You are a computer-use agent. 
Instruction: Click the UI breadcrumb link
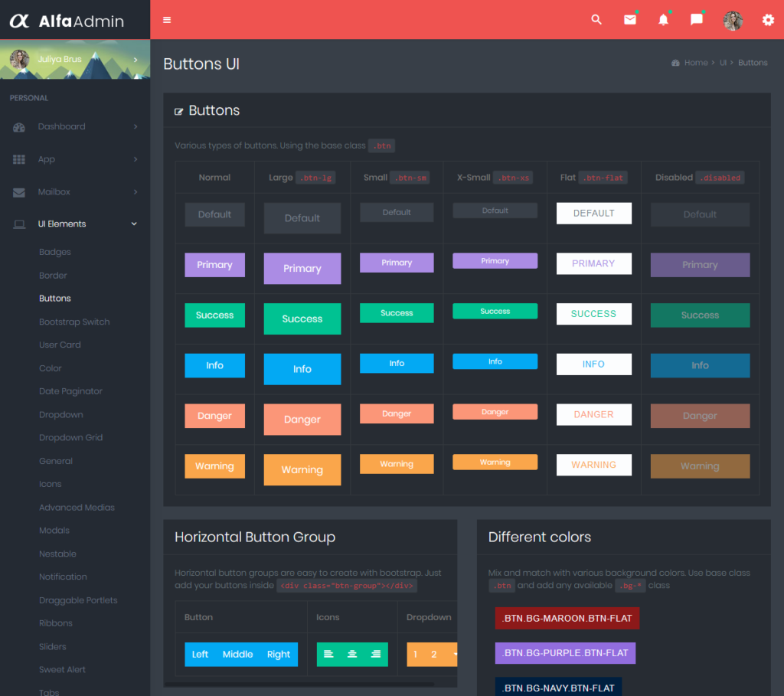click(x=723, y=63)
